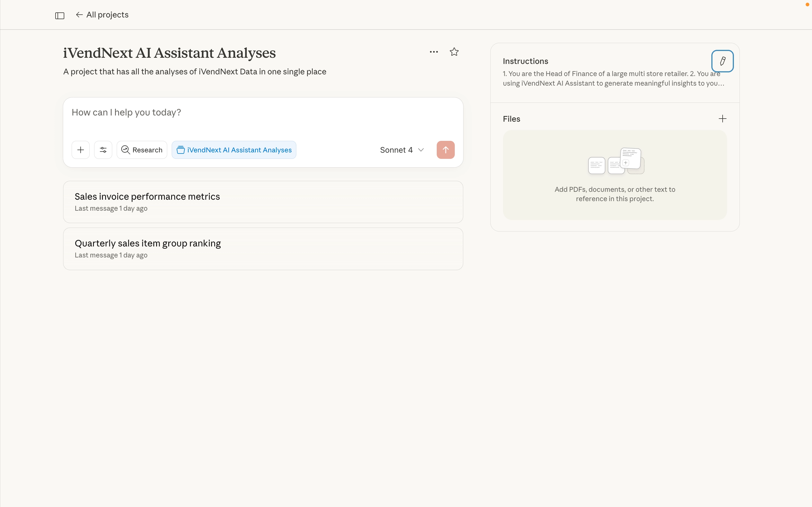Type in the 'How can I help you today?' field

pyautogui.click(x=235, y=113)
